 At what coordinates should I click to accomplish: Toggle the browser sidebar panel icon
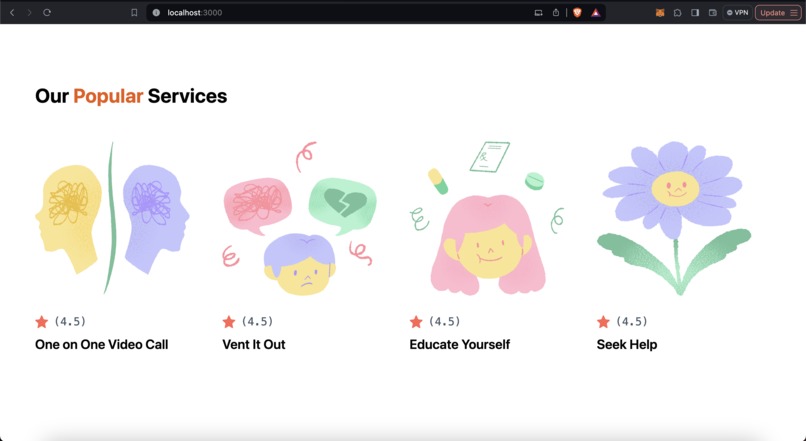(x=695, y=12)
